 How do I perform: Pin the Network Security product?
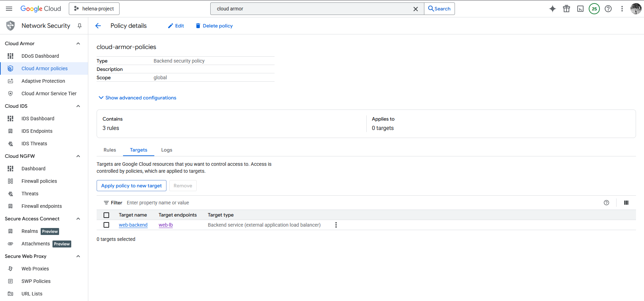(80, 26)
